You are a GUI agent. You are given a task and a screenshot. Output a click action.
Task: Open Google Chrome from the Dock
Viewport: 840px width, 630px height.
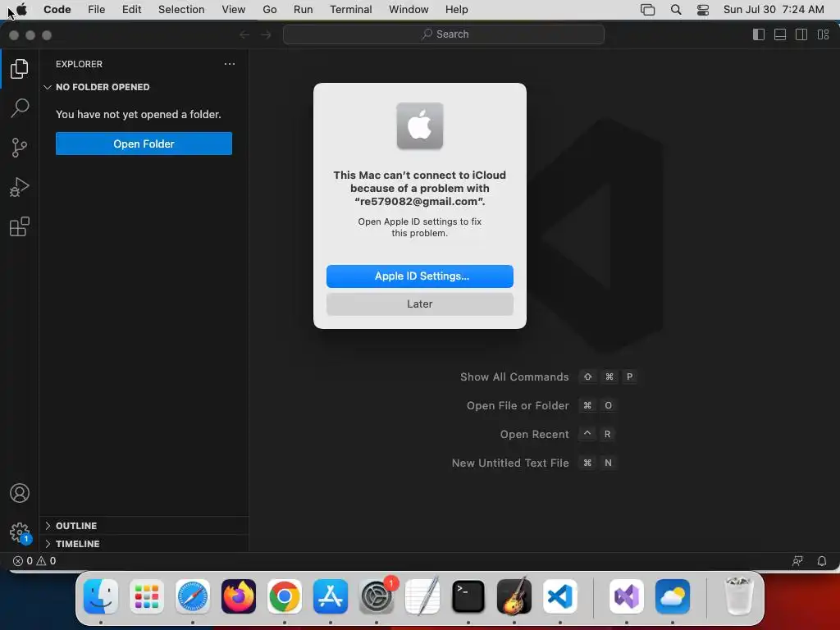click(285, 596)
